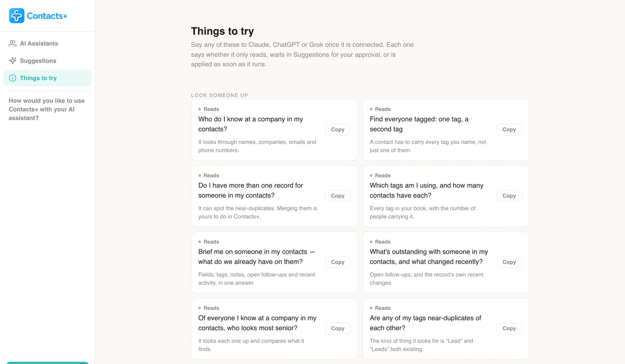Click the AI Assistants people icon

coord(12,43)
